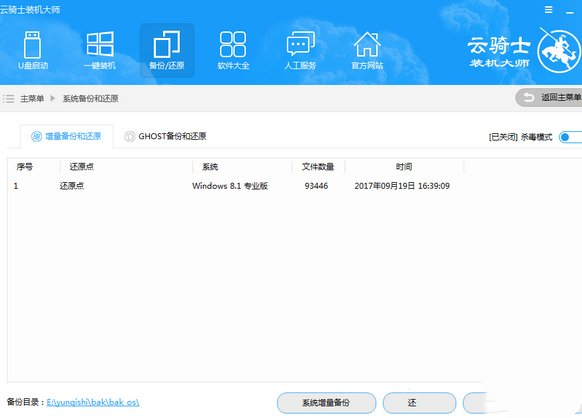Switch to the GHOST备份和还原 tab

coord(166,136)
